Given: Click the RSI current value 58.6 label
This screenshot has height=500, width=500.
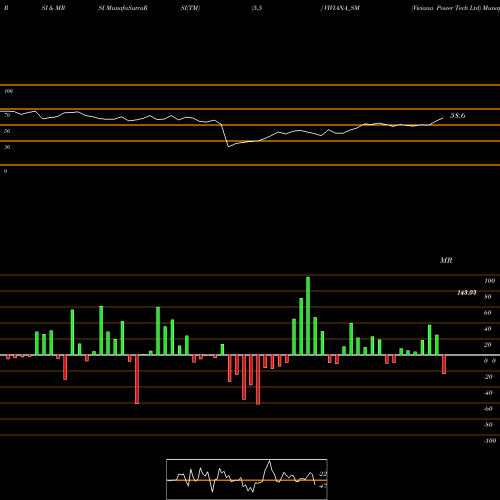Looking at the screenshot, I should pos(457,116).
